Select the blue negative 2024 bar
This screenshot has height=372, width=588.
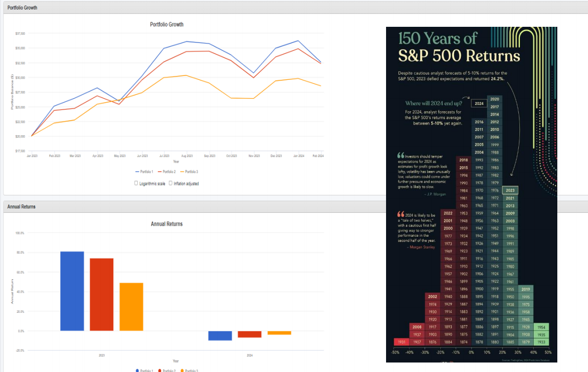pyautogui.click(x=220, y=336)
